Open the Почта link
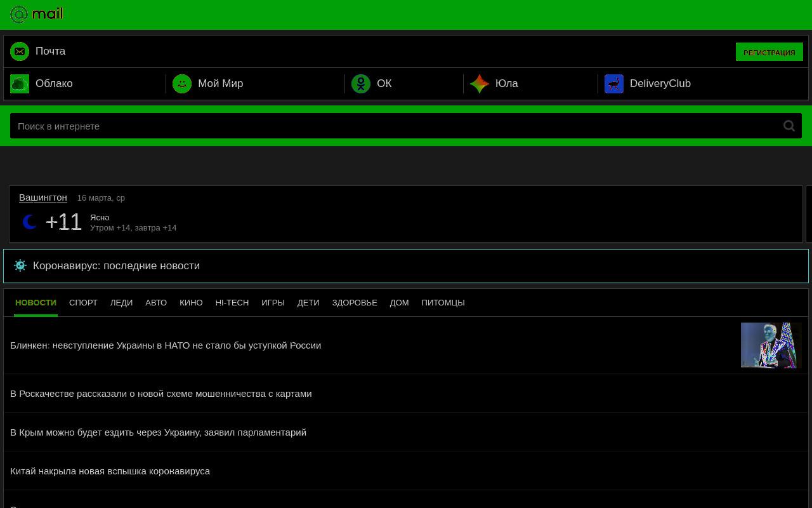The image size is (812, 508). tap(50, 51)
